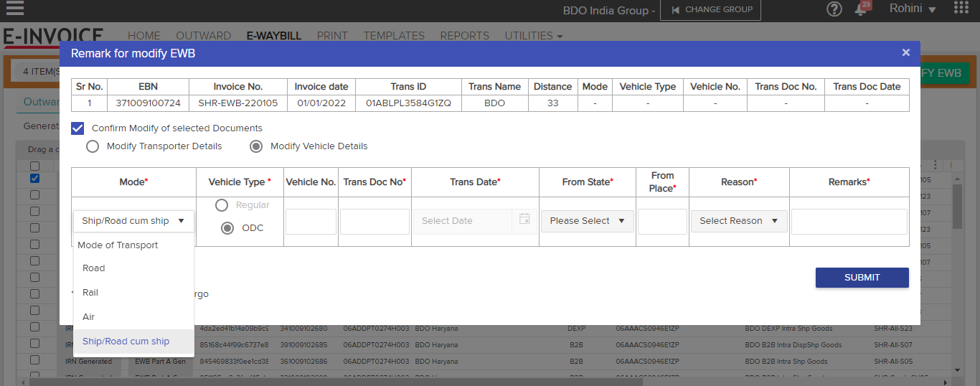Viewport: 980px width, 386px height.
Task: Select Modify Vehicle Details radio button
Action: click(x=256, y=146)
